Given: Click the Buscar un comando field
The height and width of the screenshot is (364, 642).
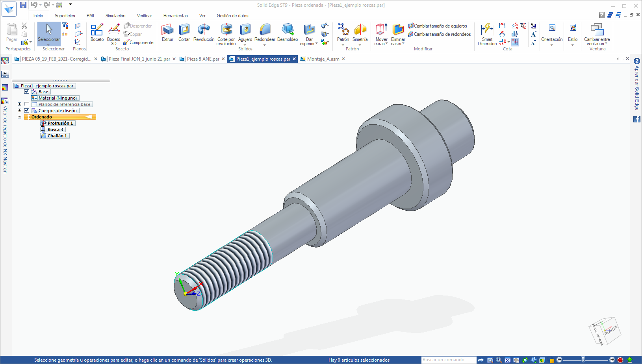Looking at the screenshot, I should (x=448, y=360).
